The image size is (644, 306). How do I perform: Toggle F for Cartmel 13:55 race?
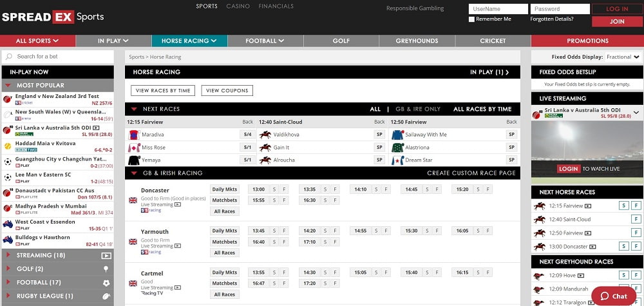click(x=284, y=273)
